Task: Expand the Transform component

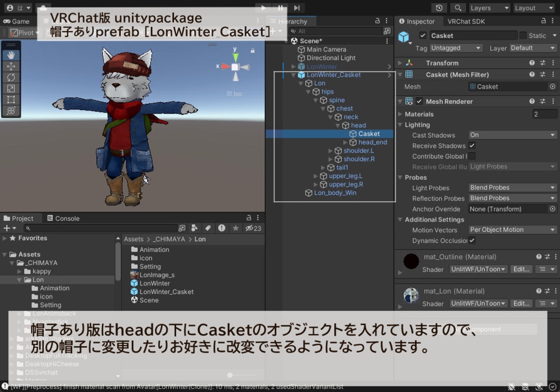Action: (400, 63)
